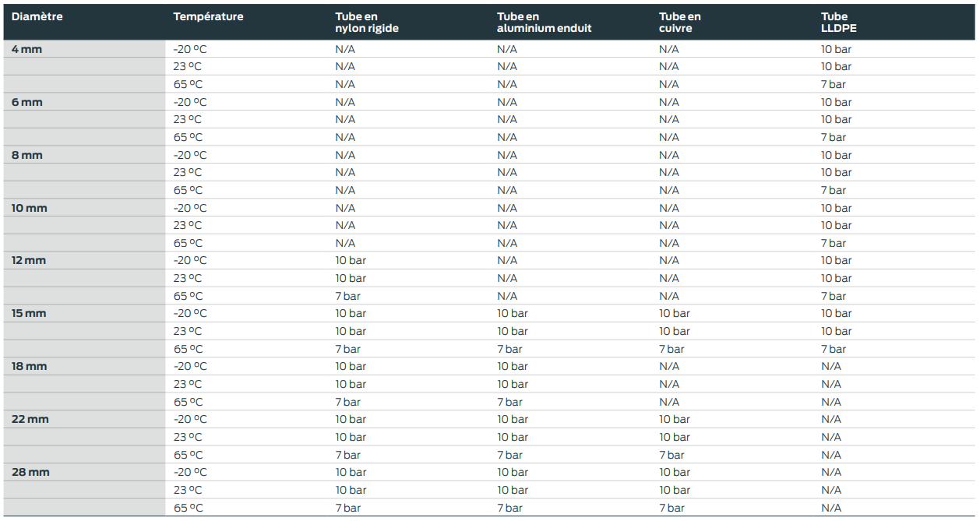
Task: Select the 4 mm diameter row label
Action: pyautogui.click(x=27, y=49)
